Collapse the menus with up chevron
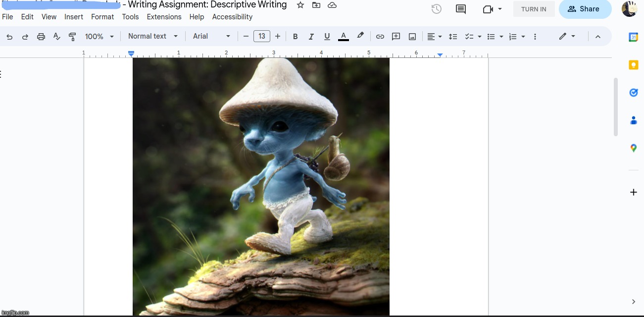This screenshot has height=317, width=644. 598,37
